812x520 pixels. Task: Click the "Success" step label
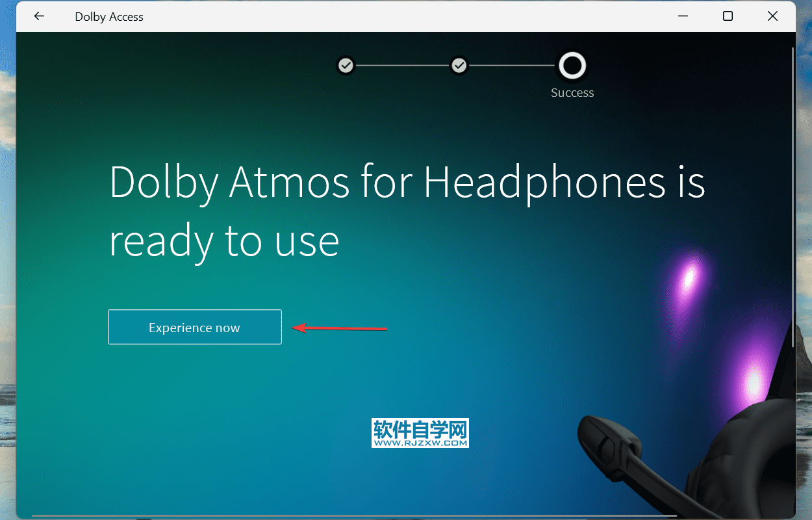click(x=572, y=92)
